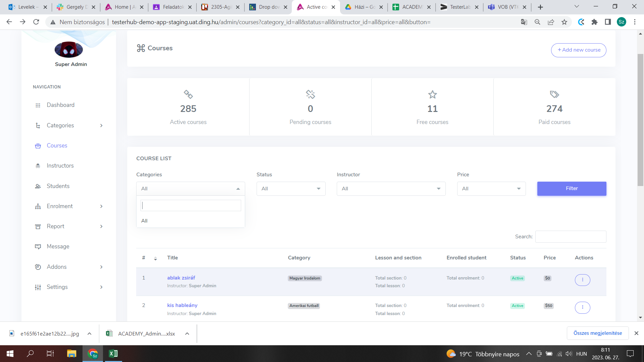Click the Message icon in sidebar
The height and width of the screenshot is (362, 644).
(x=38, y=247)
